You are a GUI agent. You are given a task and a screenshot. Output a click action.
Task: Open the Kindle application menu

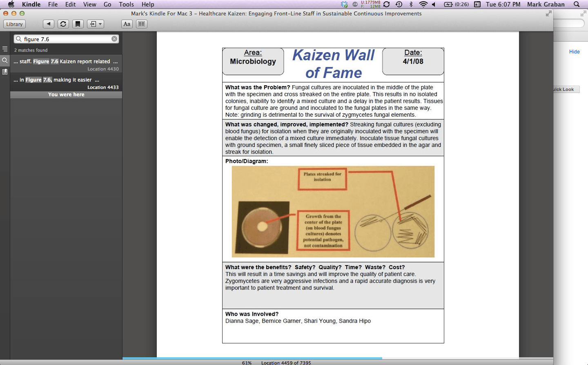31,4
